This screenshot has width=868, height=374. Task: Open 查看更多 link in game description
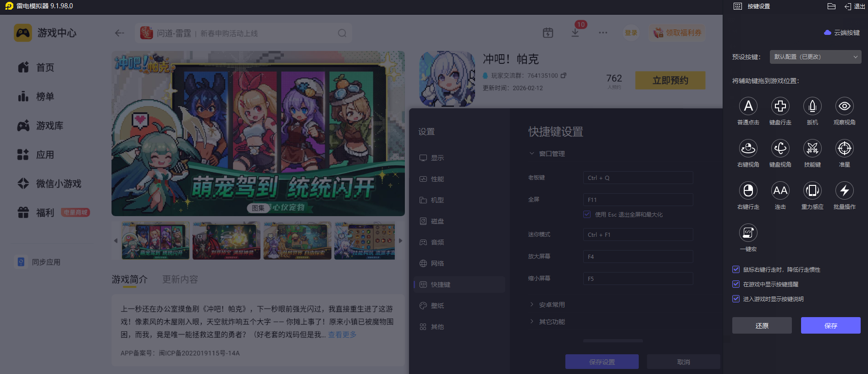(342, 335)
